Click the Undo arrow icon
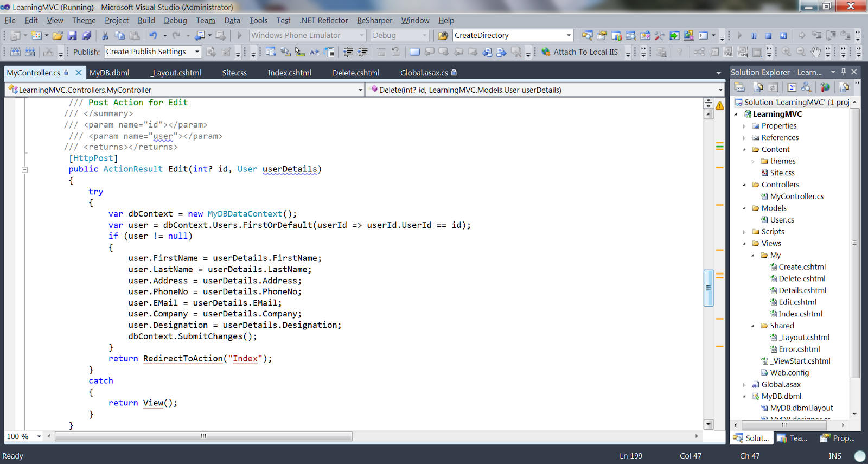Image resolution: width=868 pixels, height=464 pixels. coord(153,36)
